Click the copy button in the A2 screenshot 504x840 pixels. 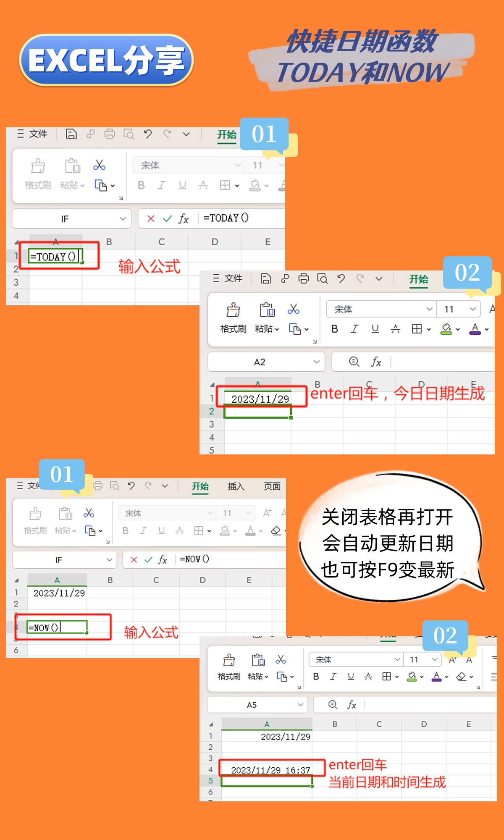pos(295,329)
